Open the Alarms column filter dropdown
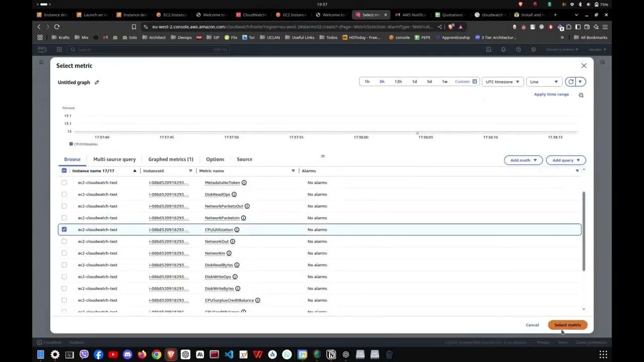Viewport: 644px width, 362px height. (577, 171)
